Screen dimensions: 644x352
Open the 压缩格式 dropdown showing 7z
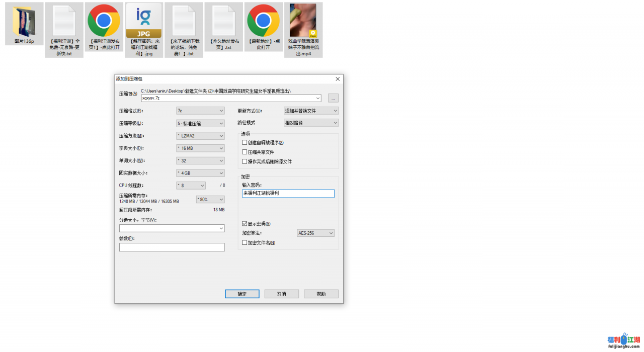pos(200,111)
